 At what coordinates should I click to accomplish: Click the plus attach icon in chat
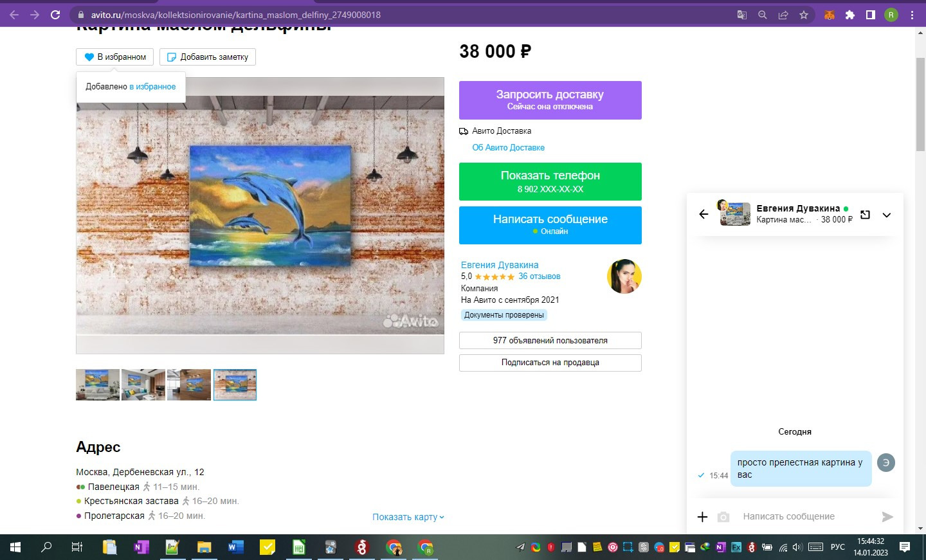pyautogui.click(x=702, y=517)
